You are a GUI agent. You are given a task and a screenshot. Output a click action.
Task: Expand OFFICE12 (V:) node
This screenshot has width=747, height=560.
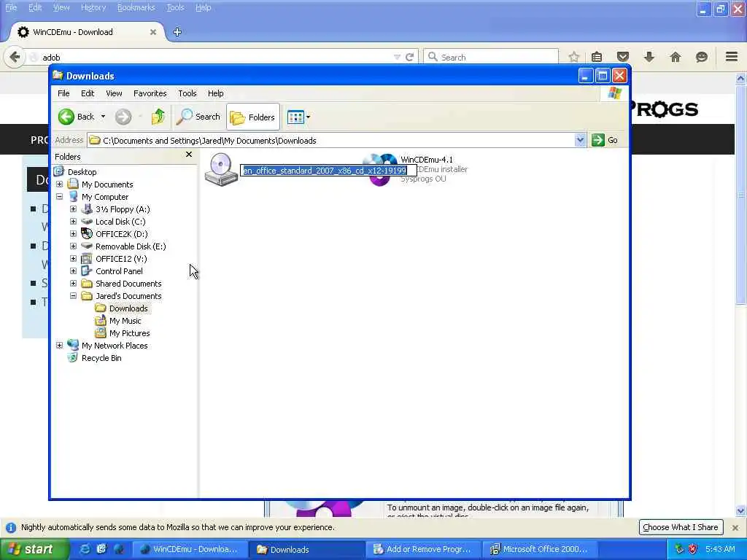(x=74, y=259)
